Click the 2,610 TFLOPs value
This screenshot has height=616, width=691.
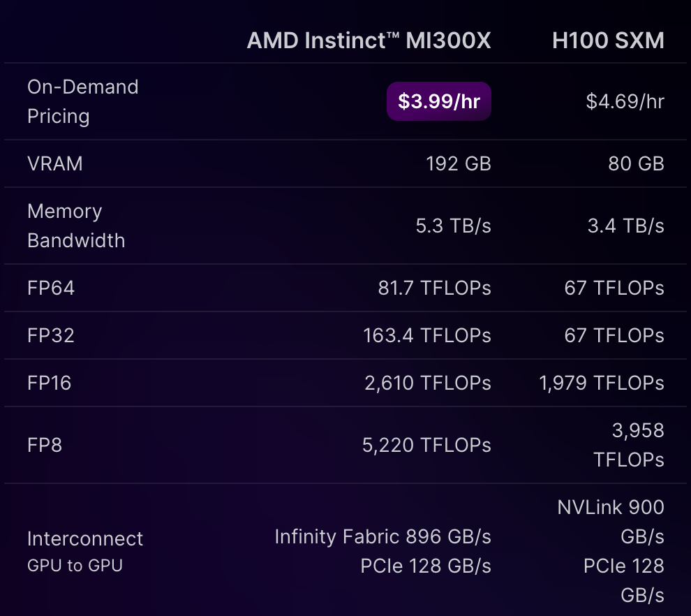point(427,383)
